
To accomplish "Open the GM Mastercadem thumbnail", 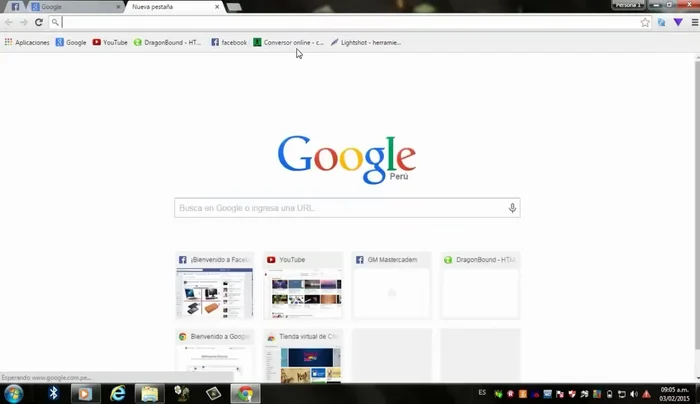I will click(392, 286).
